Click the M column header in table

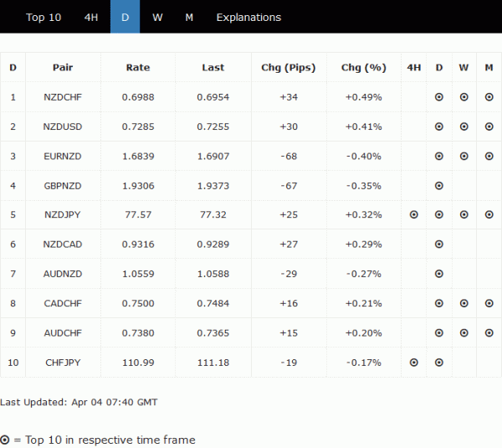(489, 67)
